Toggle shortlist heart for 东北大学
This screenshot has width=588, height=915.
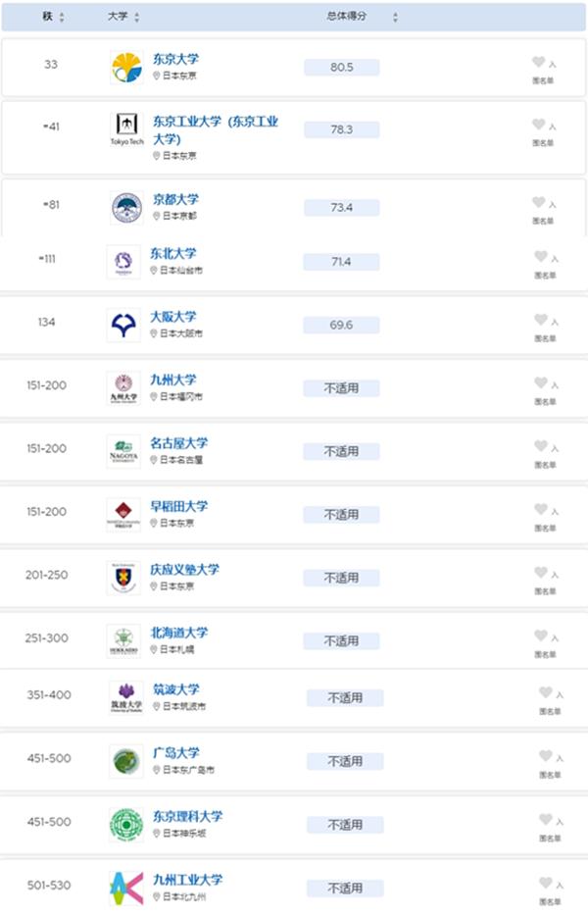[x=541, y=256]
